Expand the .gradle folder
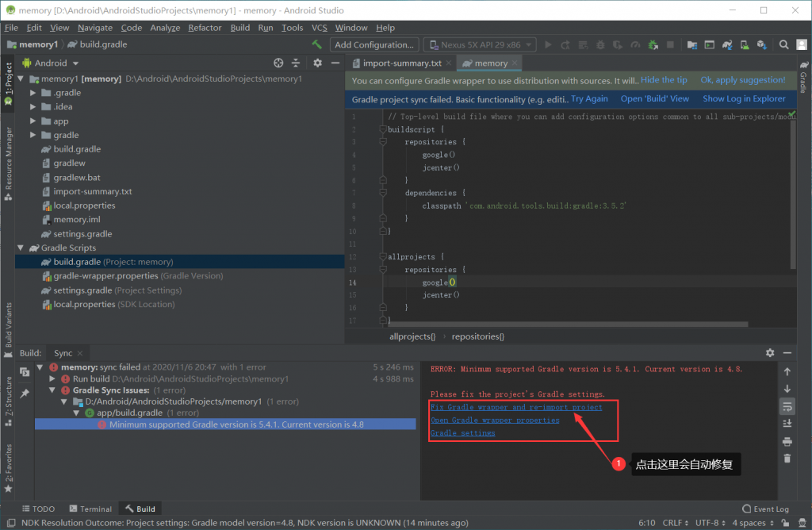The width and height of the screenshot is (812, 530). pyautogui.click(x=33, y=93)
